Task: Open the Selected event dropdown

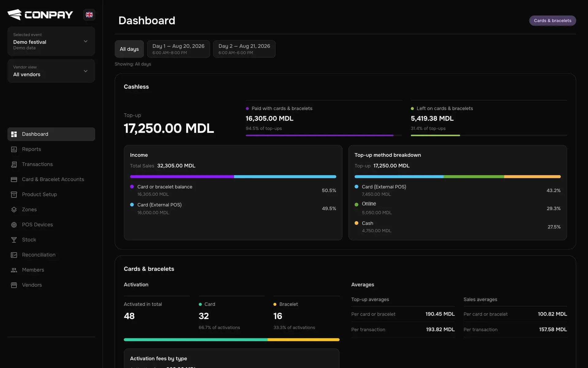Action: coord(51,41)
